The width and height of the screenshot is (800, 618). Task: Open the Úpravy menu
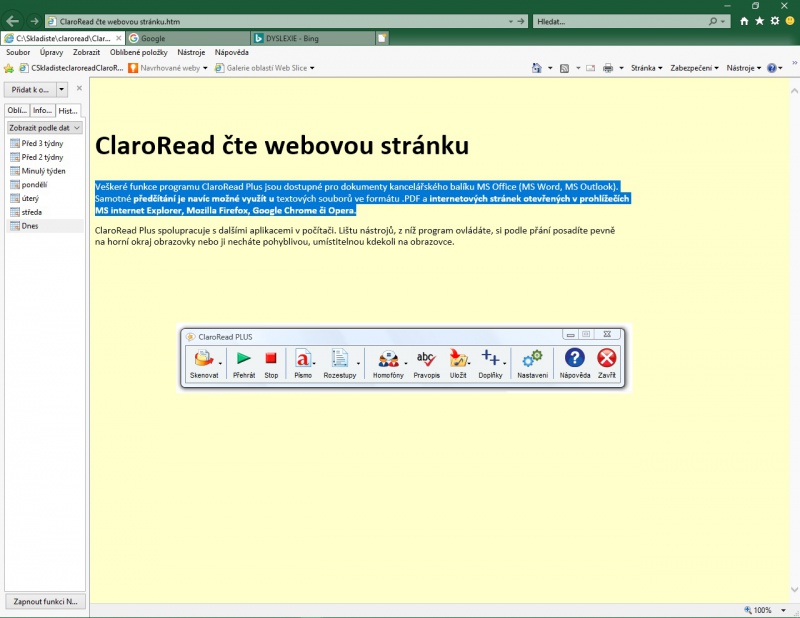click(52, 53)
